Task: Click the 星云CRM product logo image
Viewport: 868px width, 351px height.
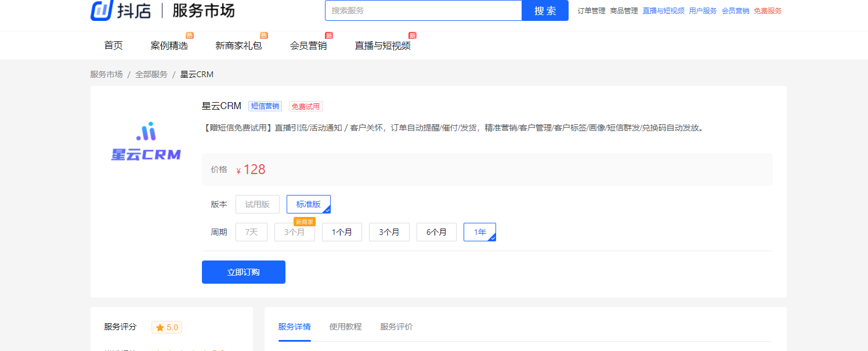Action: pyautogui.click(x=146, y=141)
